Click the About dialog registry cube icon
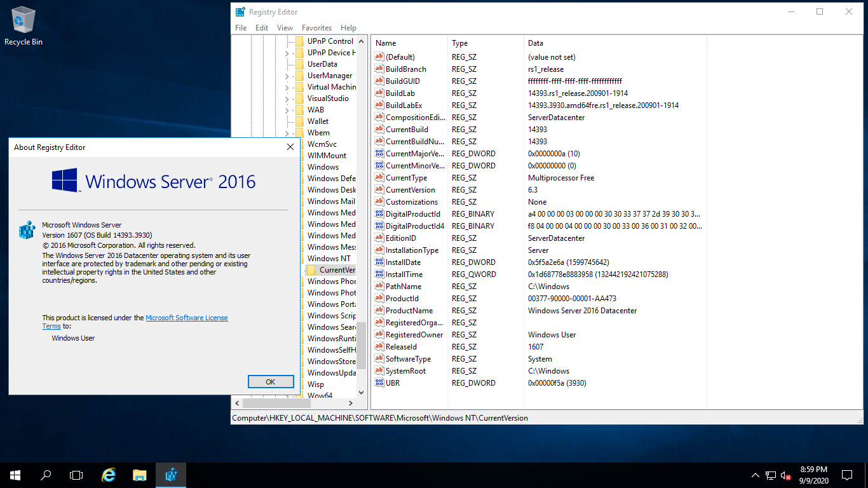This screenshot has height=488, width=868. point(26,229)
